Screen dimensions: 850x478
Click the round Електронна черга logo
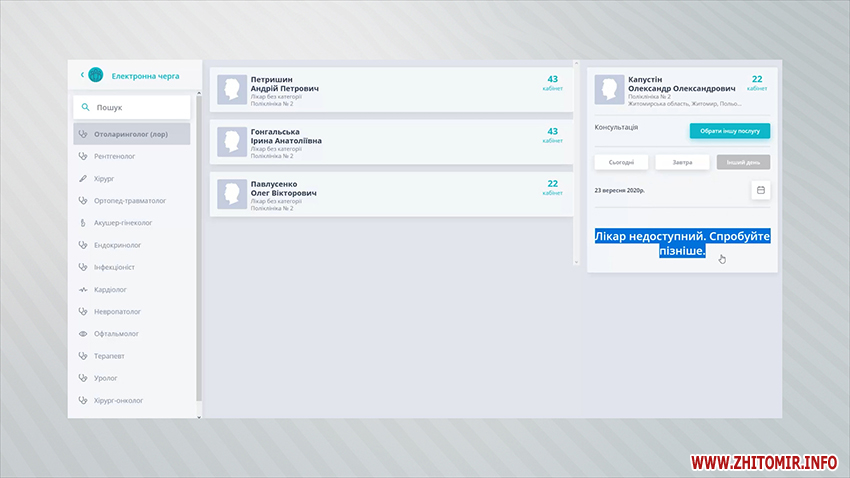point(96,74)
